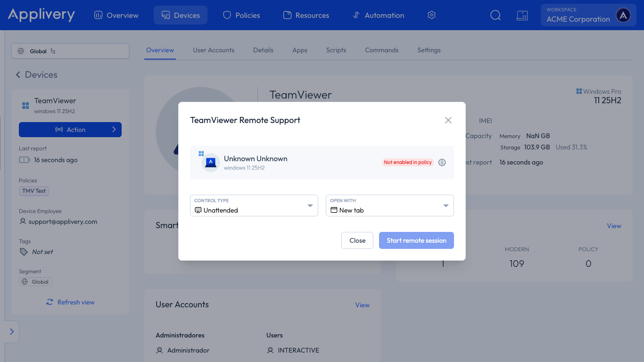Expand the Action button menu
The image size is (644, 362).
click(x=70, y=130)
